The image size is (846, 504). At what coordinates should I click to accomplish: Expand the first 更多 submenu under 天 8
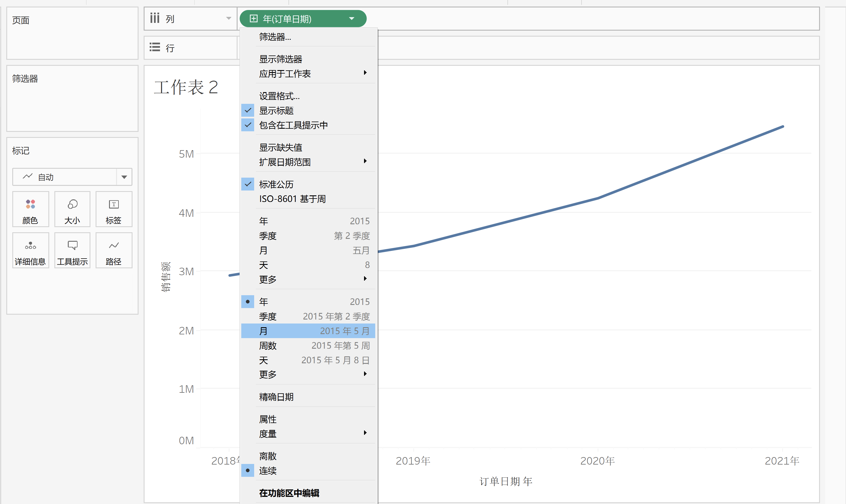[x=308, y=279]
